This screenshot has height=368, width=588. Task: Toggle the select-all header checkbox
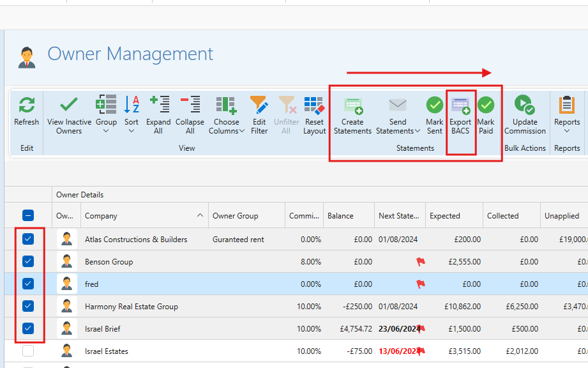click(x=28, y=216)
